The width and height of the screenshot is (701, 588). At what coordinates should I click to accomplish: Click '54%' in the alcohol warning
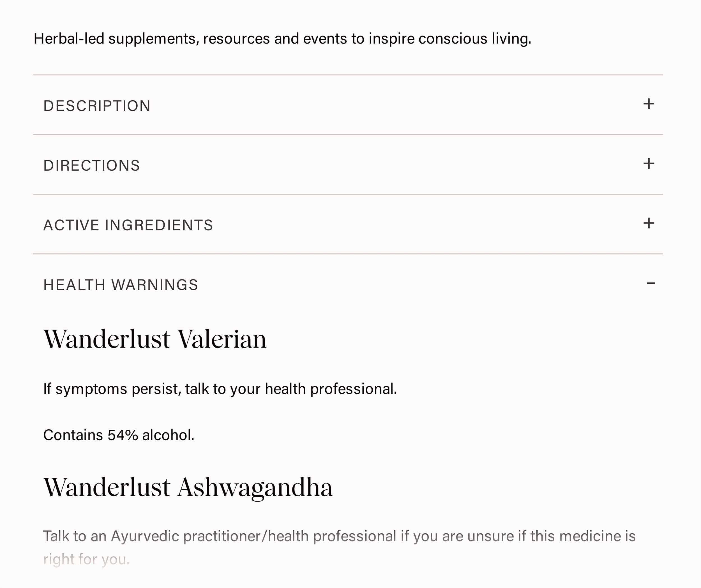point(123,435)
